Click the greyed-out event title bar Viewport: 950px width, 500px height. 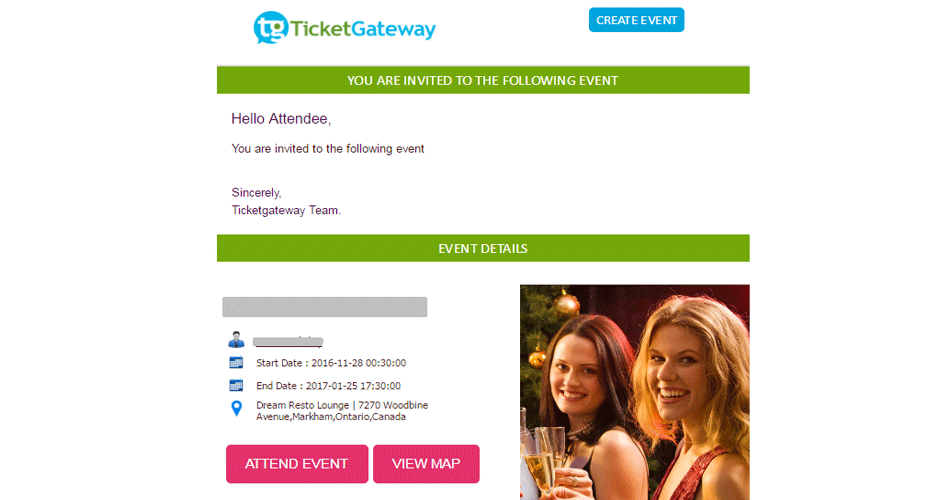pos(325,307)
